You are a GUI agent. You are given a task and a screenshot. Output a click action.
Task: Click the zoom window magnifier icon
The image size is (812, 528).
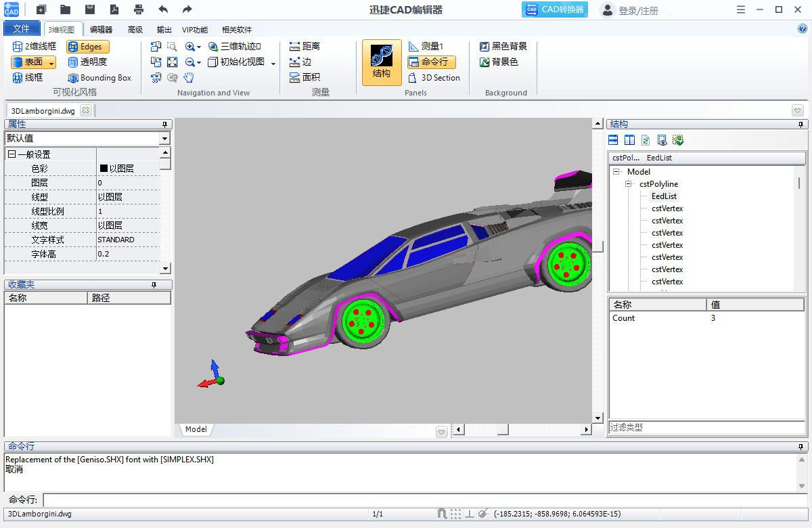(x=172, y=47)
